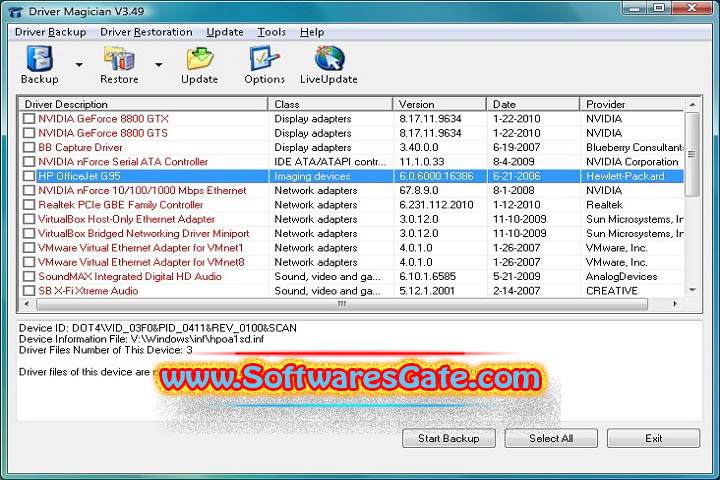Screen dimensions: 720x480
Task: Click the horizontal scrollbar right arrow
Action: point(675,304)
